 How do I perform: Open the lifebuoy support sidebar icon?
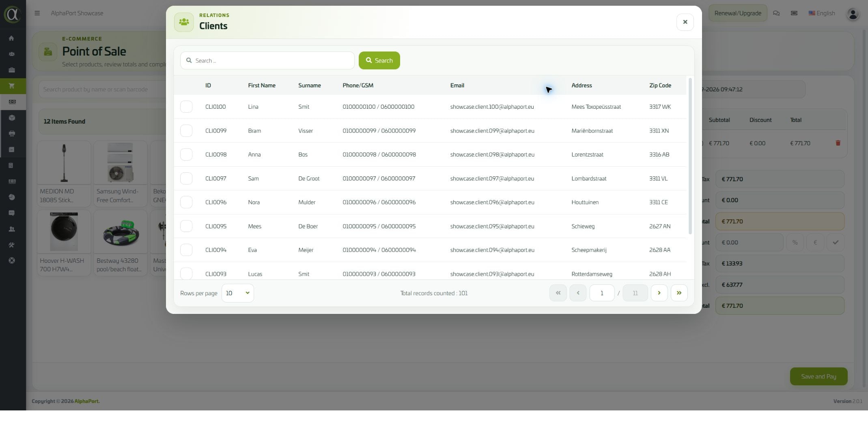(x=11, y=261)
